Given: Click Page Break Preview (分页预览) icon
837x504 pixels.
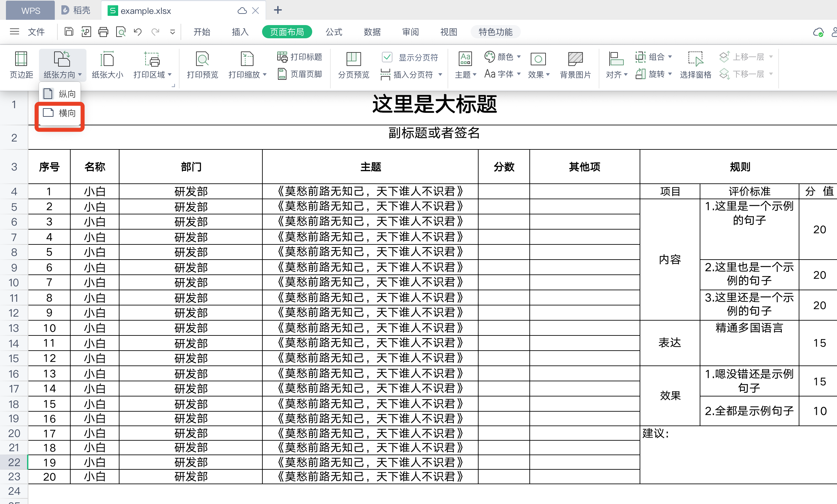Looking at the screenshot, I should [353, 60].
